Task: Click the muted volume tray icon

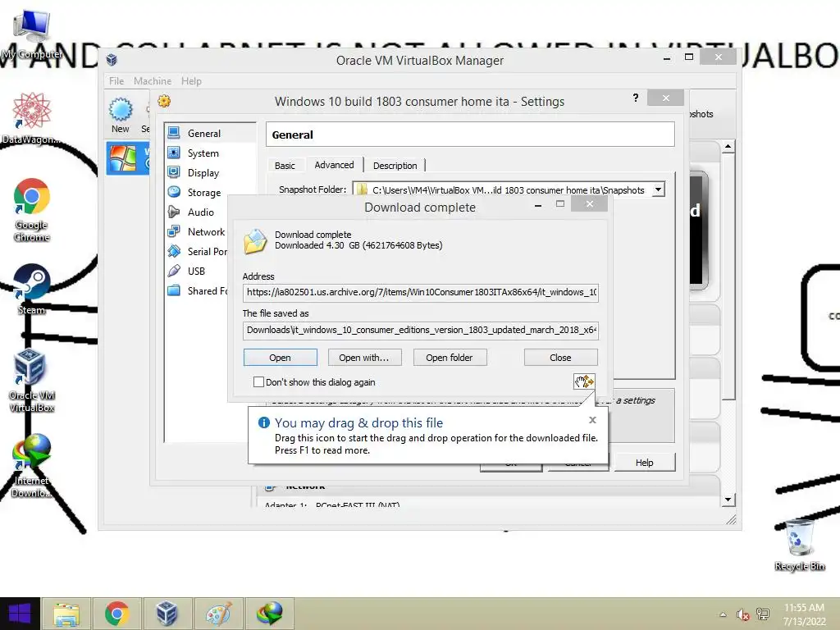Action: pyautogui.click(x=742, y=614)
